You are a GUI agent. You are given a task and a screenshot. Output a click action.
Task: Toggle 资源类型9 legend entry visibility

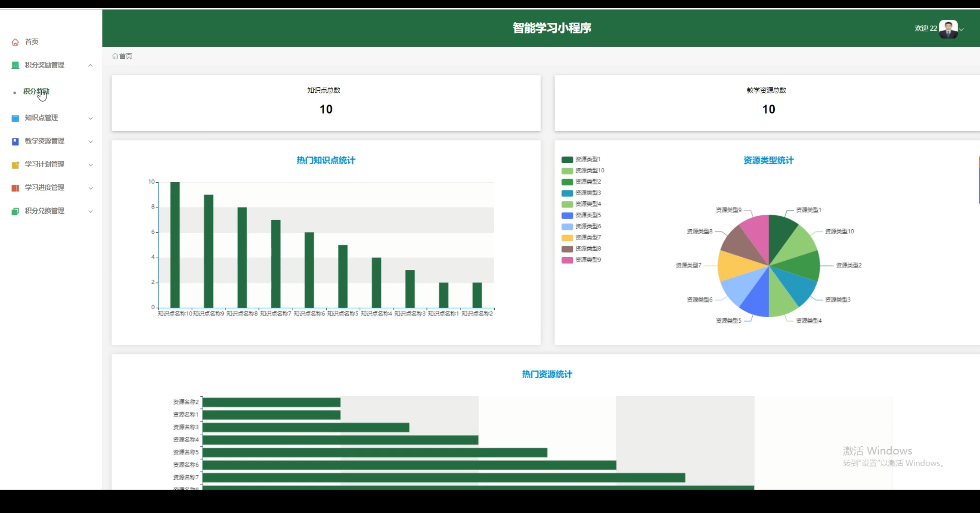point(581,260)
